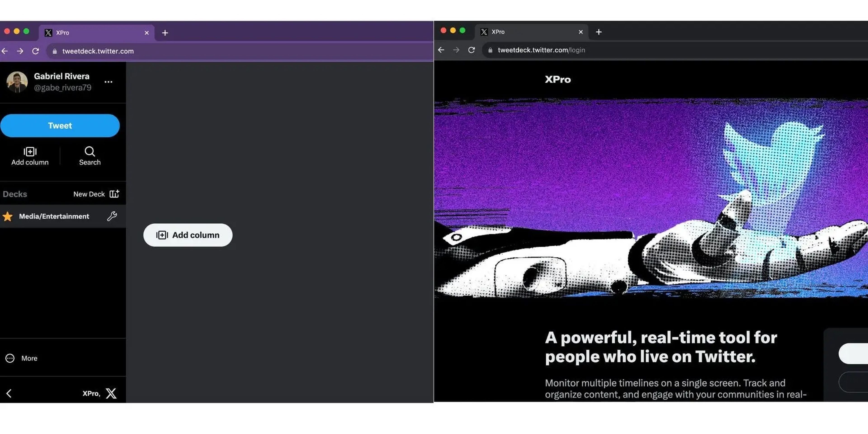Click the Tweet button in the sidebar
Viewport: 868px width, 434px height.
pyautogui.click(x=60, y=126)
